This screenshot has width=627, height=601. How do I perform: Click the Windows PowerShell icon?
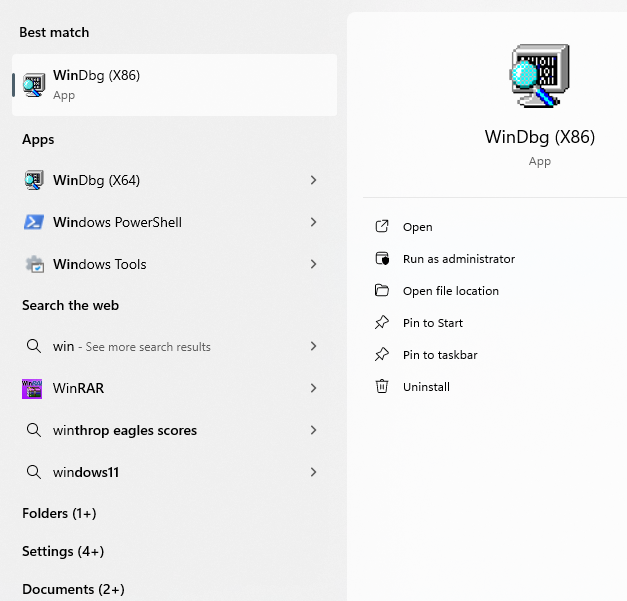34,222
